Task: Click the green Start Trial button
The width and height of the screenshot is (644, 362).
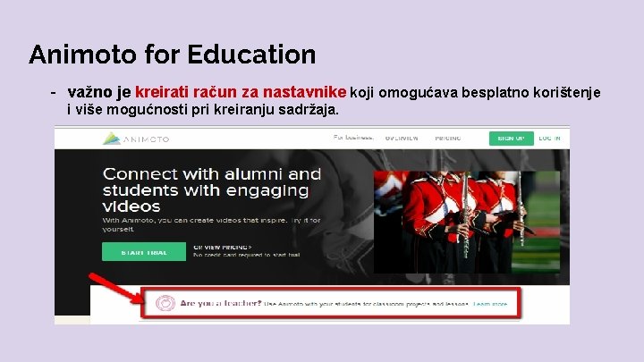Action: 144,252
